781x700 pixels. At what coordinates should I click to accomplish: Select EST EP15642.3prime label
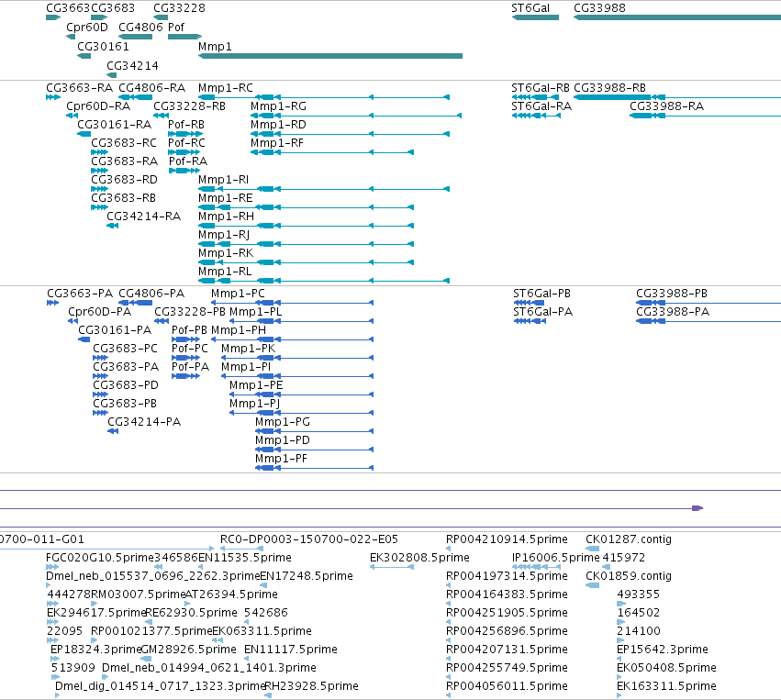pyautogui.click(x=663, y=650)
